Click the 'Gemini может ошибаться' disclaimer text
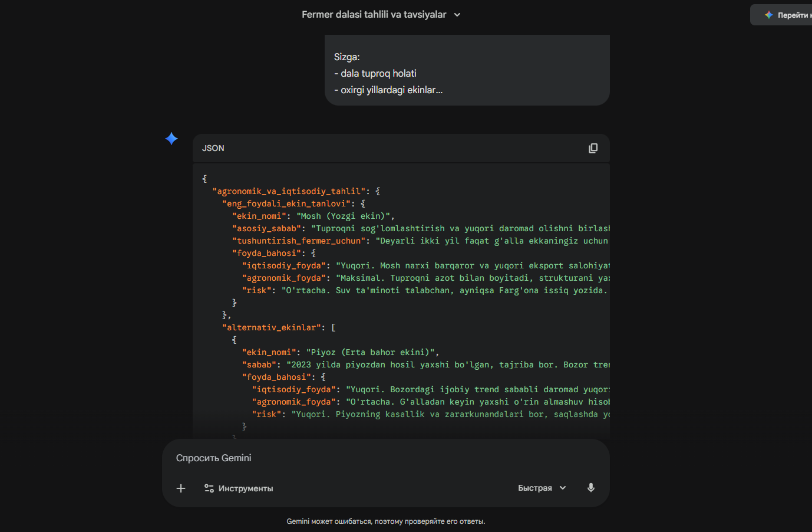Screen dimensions: 812x532 [385, 521]
